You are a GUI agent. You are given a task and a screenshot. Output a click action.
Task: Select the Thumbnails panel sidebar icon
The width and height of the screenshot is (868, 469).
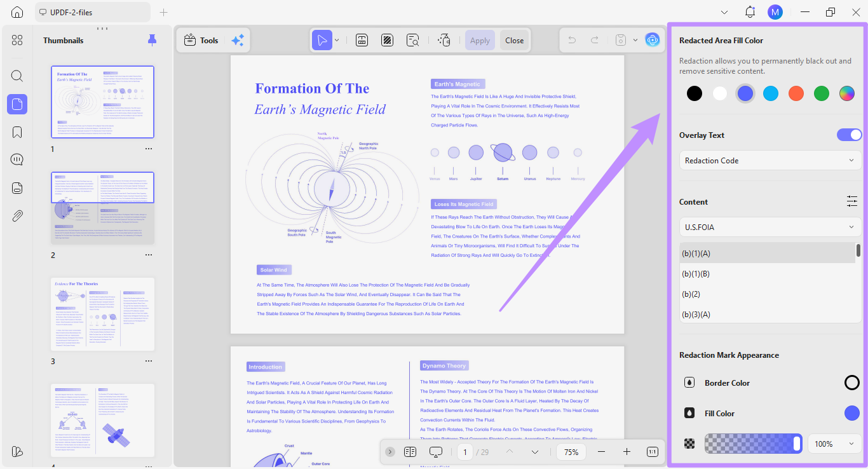[x=17, y=104]
